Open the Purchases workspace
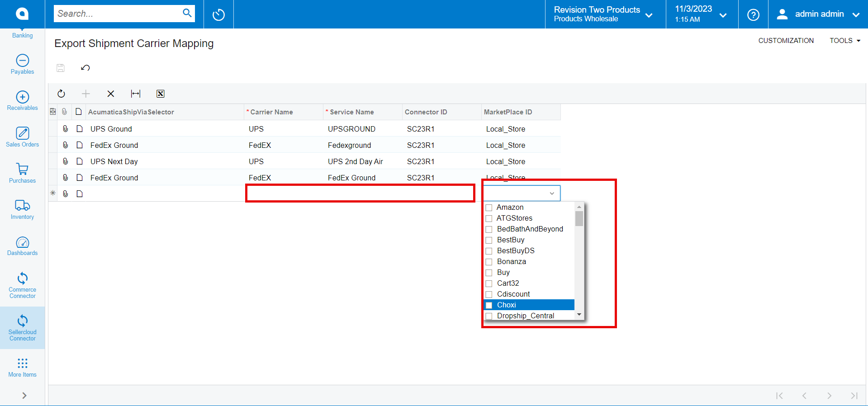 point(22,173)
